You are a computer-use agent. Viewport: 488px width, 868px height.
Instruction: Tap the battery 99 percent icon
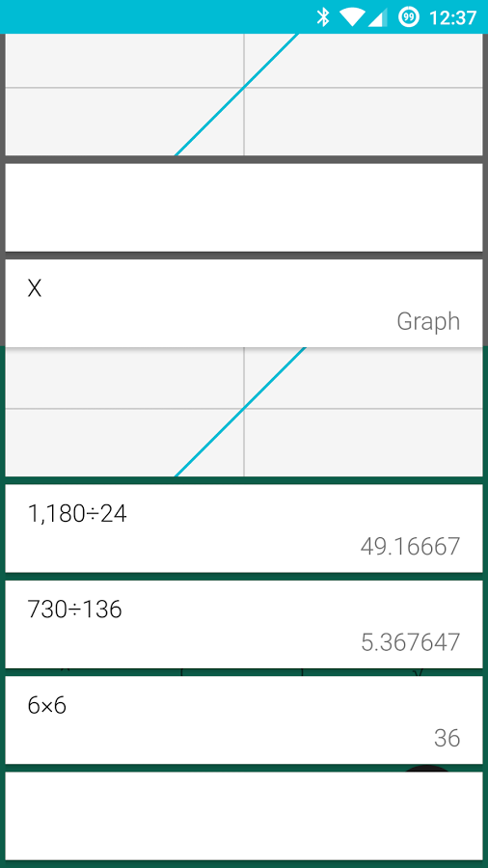coord(409,17)
